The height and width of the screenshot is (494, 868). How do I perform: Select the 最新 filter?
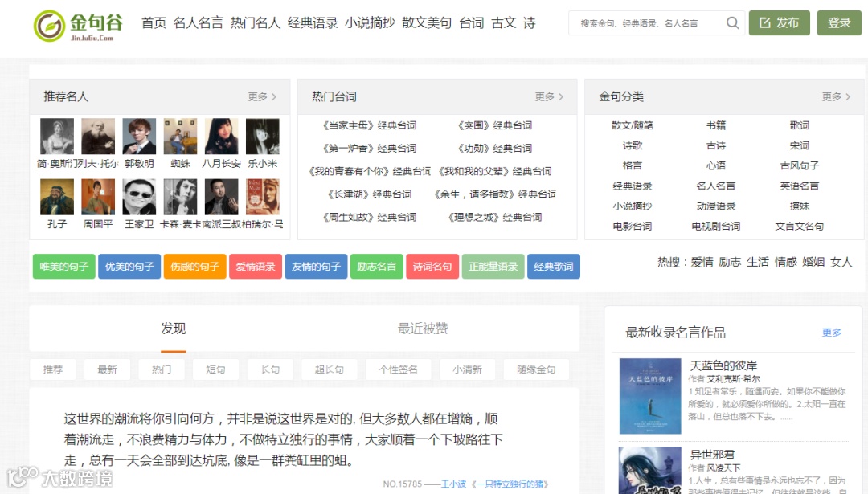108,369
